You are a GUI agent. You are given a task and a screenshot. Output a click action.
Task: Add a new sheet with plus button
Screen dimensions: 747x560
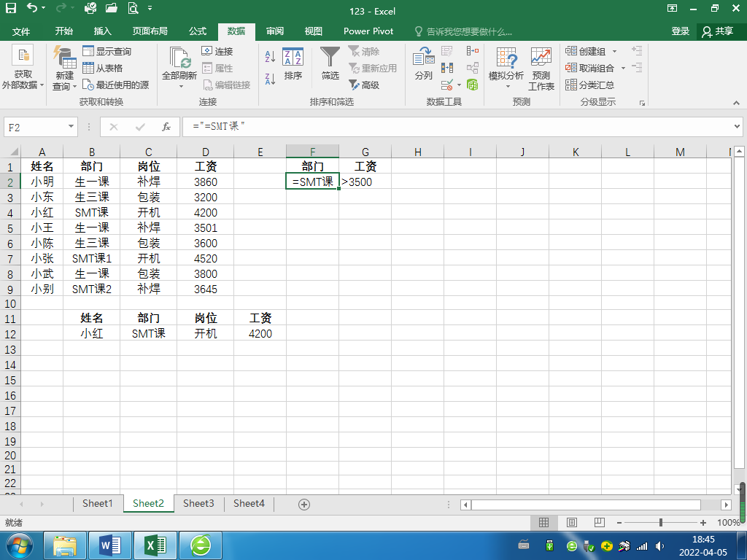pos(304,505)
